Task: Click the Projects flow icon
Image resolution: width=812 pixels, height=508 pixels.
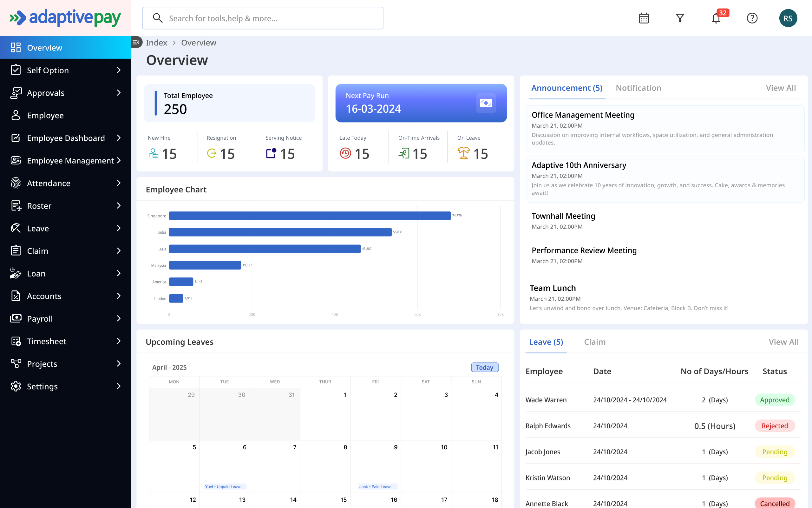Action: pos(16,364)
